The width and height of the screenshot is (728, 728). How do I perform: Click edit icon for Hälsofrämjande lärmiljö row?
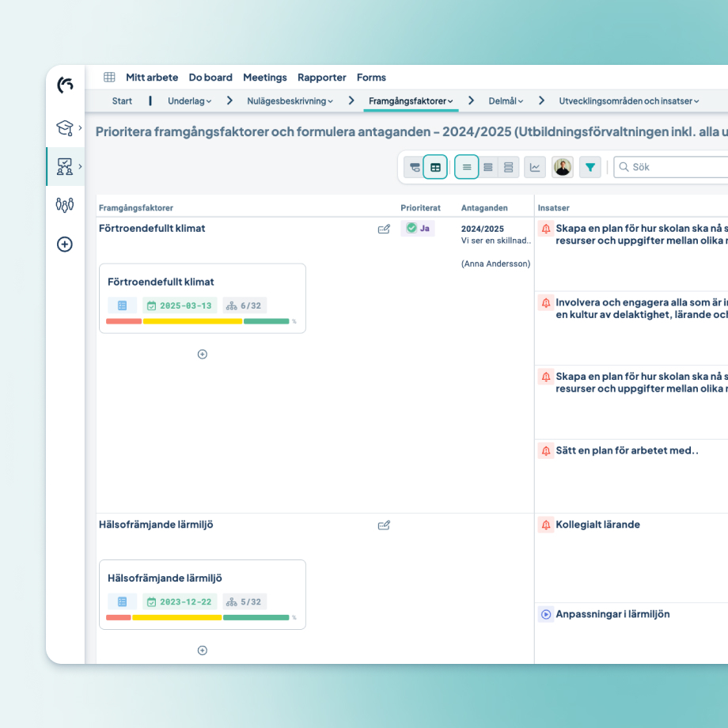384,525
